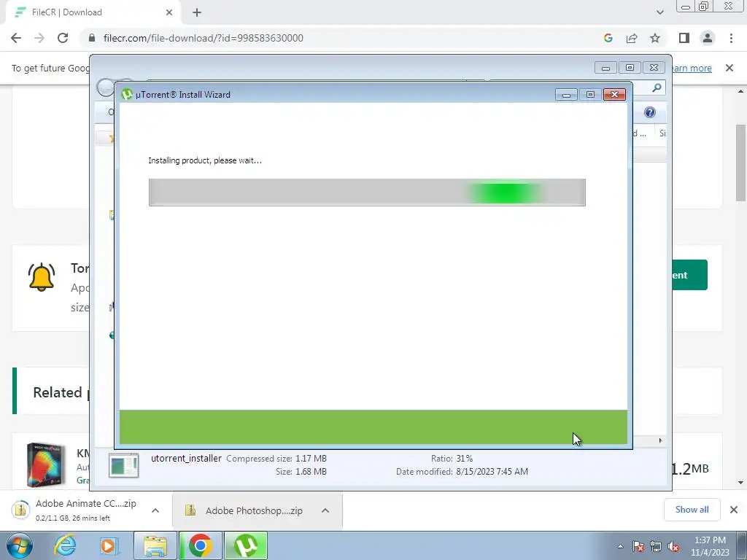The height and width of the screenshot is (560, 747).
Task: Close the µTorrent Install Wizard window
Action: (x=614, y=95)
